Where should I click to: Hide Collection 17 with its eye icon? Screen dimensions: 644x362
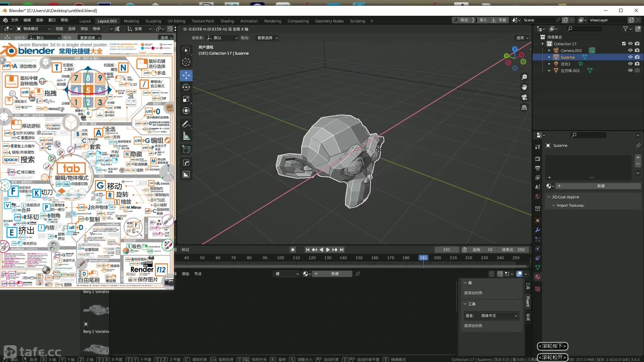pos(630,44)
